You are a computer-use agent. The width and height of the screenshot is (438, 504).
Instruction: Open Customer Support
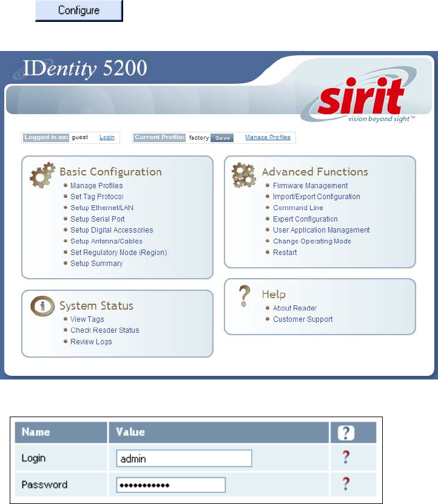[303, 319]
